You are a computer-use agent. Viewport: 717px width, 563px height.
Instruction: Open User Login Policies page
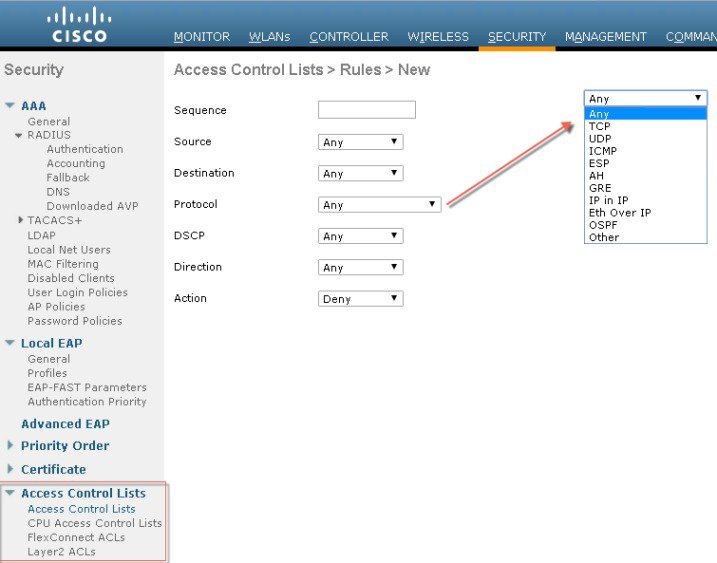coord(78,292)
